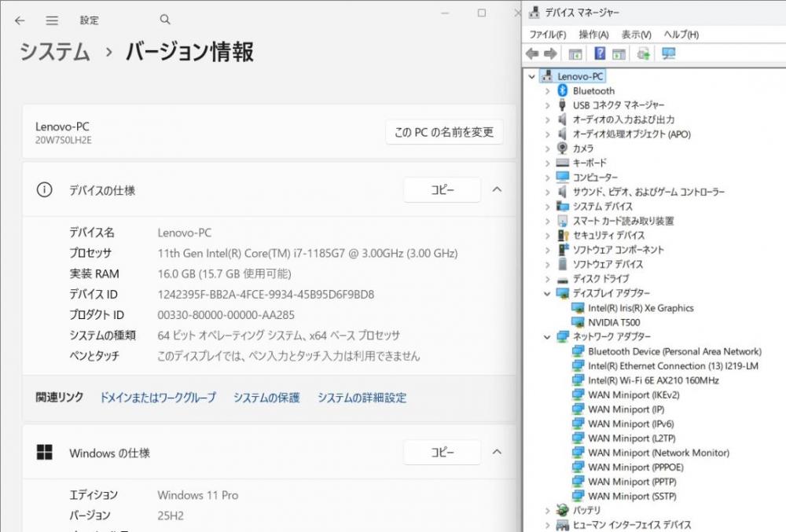Collapse the デバイスの仕様 section chevron

click(497, 189)
